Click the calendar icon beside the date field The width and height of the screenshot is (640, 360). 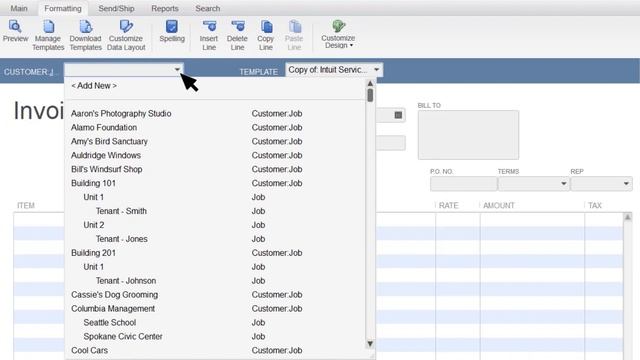(398, 115)
